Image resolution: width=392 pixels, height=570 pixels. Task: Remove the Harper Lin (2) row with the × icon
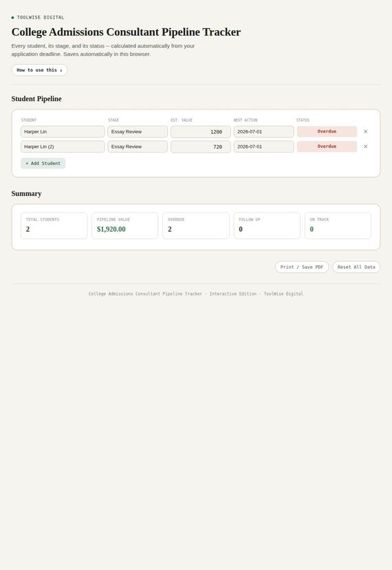click(365, 146)
